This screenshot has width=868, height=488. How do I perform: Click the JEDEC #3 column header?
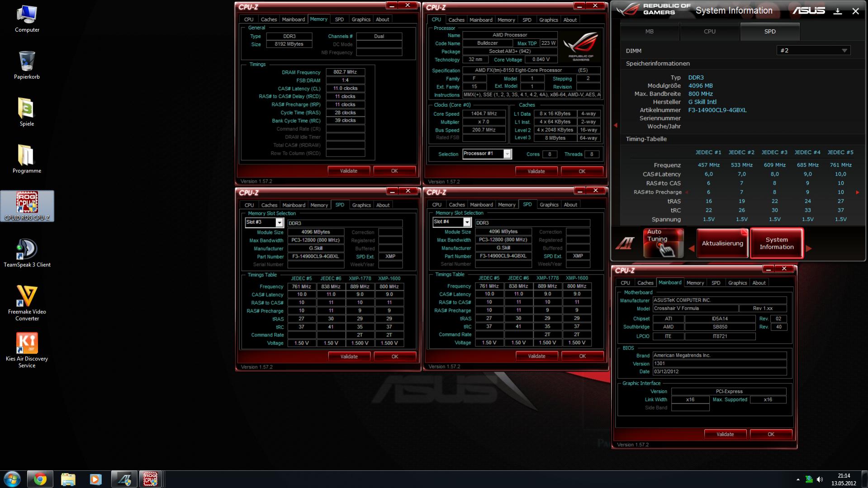774,153
